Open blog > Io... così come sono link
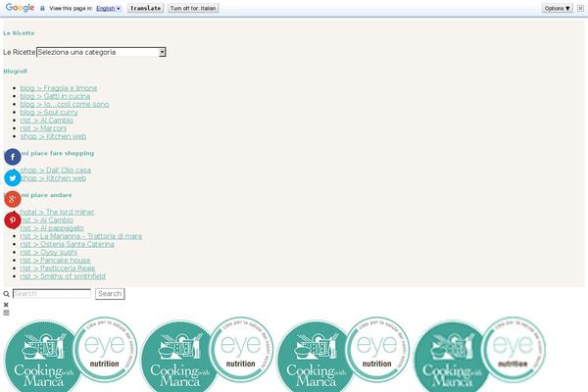 click(65, 104)
